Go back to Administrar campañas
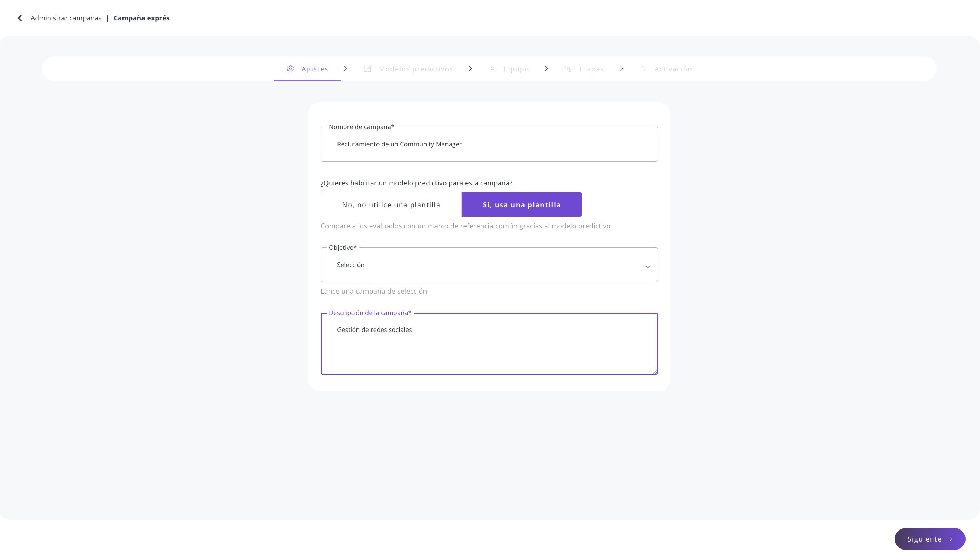 pyautogui.click(x=66, y=18)
